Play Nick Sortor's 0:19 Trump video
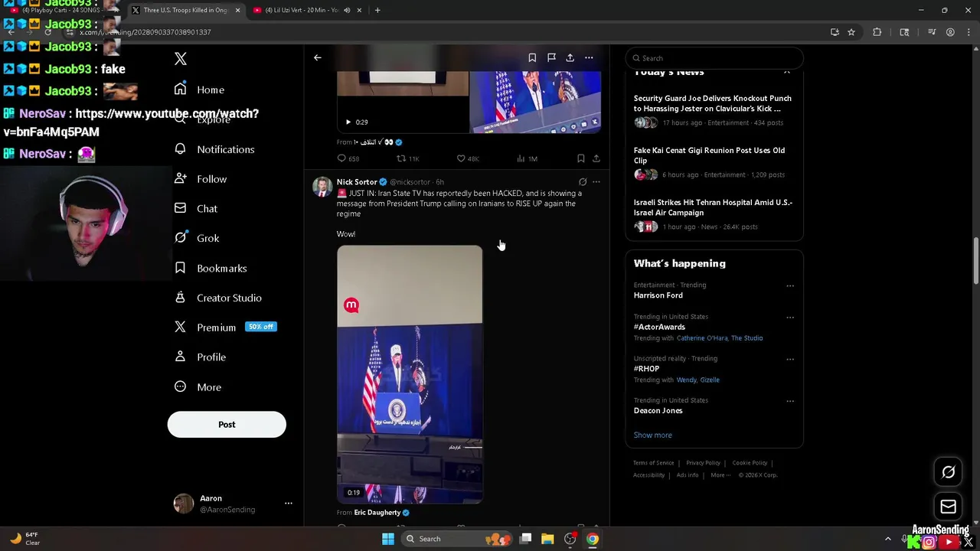The image size is (980, 551). click(410, 374)
